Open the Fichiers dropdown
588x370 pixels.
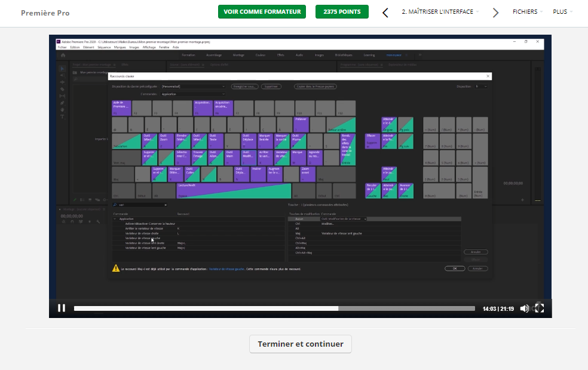[527, 11]
